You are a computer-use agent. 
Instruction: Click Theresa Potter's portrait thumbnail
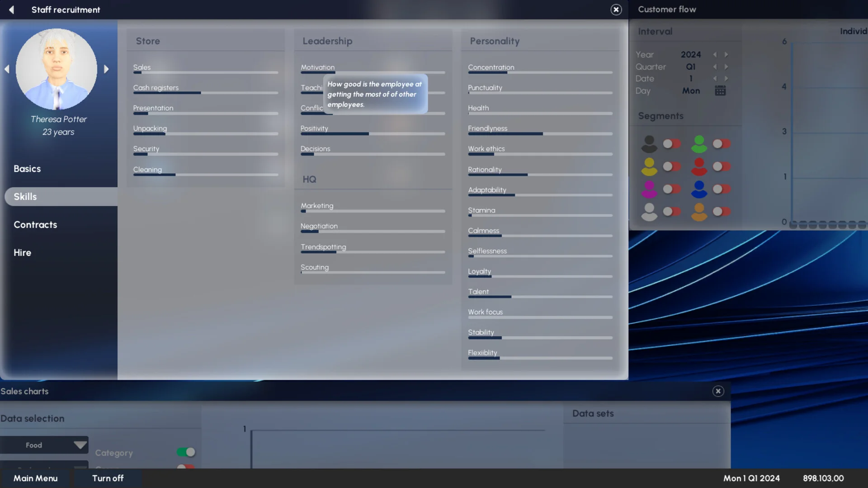click(56, 69)
